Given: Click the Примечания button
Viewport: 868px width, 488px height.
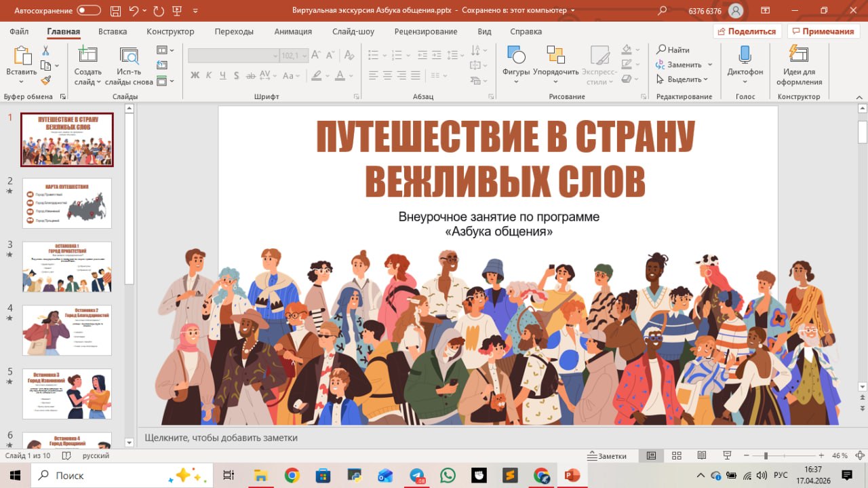Looking at the screenshot, I should tap(823, 31).
